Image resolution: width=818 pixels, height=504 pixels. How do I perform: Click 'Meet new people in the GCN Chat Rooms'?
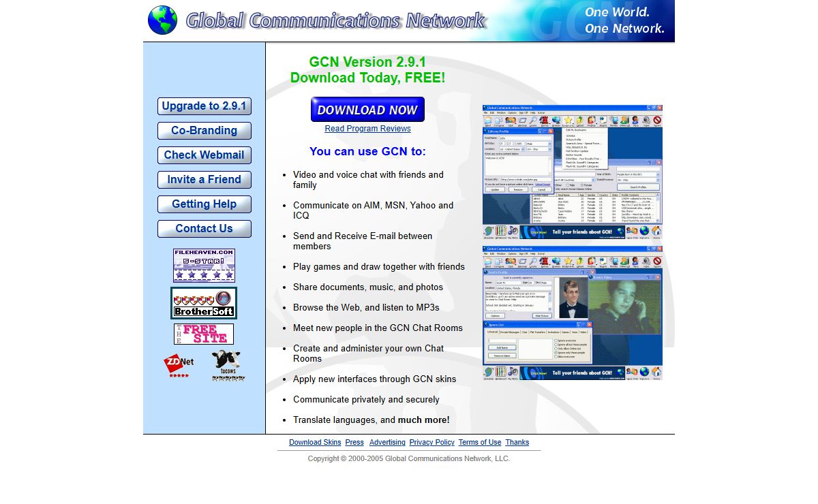(378, 328)
